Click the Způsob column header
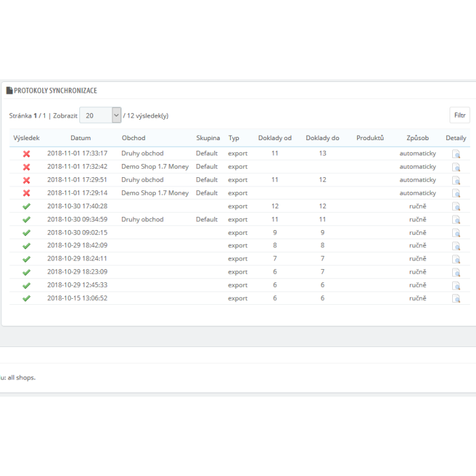Viewport: 476px width, 476px height. click(418, 138)
